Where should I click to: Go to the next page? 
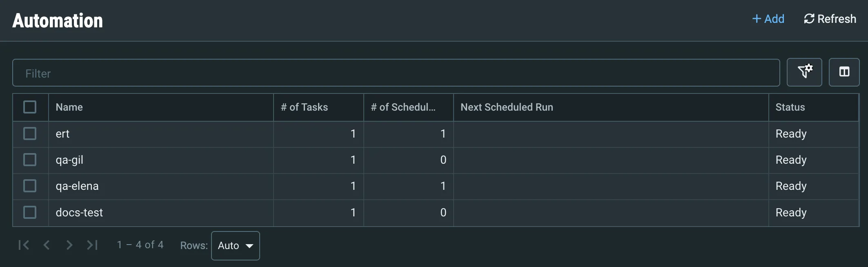pyautogui.click(x=69, y=245)
